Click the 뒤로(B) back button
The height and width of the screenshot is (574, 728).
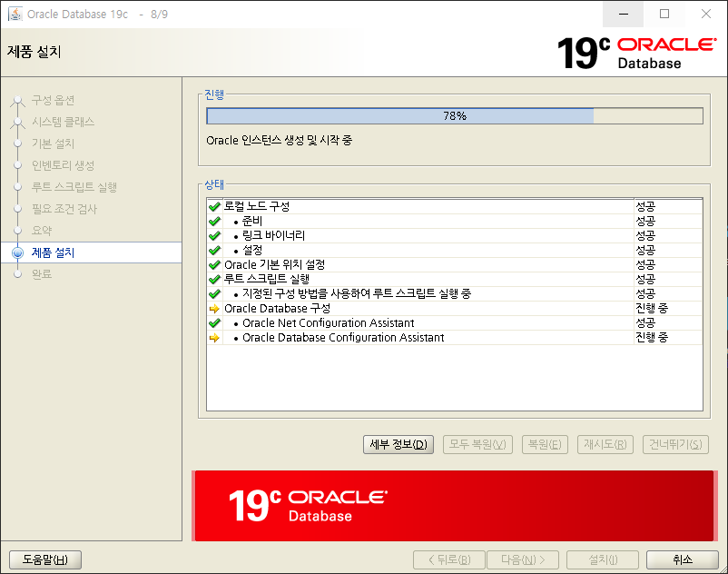[449, 559]
